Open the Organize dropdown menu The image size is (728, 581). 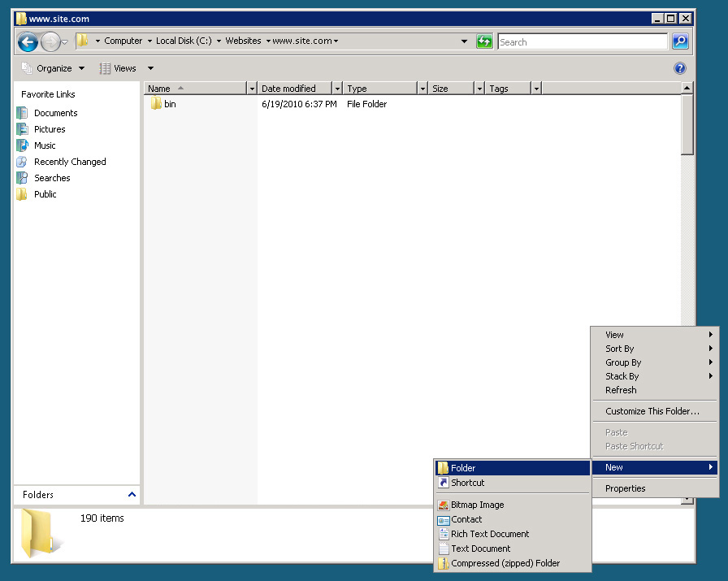[53, 68]
